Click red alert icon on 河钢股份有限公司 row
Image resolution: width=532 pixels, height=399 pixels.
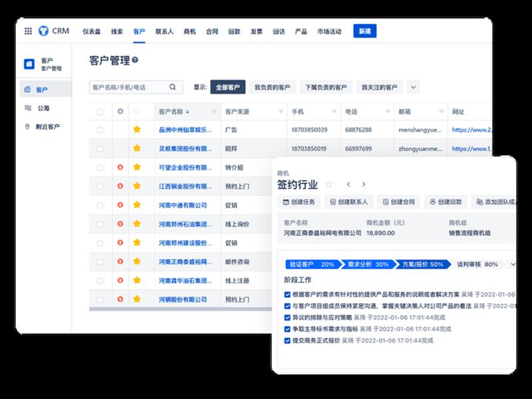pos(120,299)
